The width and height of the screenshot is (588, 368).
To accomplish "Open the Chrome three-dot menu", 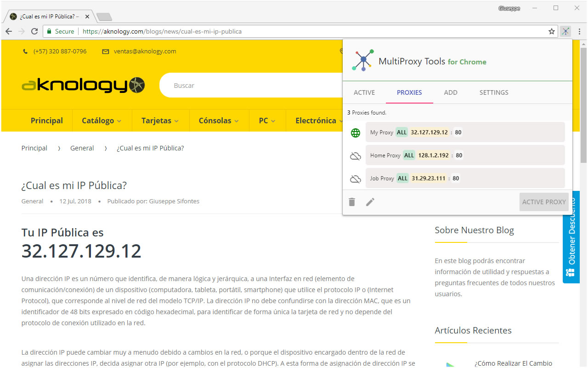I will [x=579, y=31].
